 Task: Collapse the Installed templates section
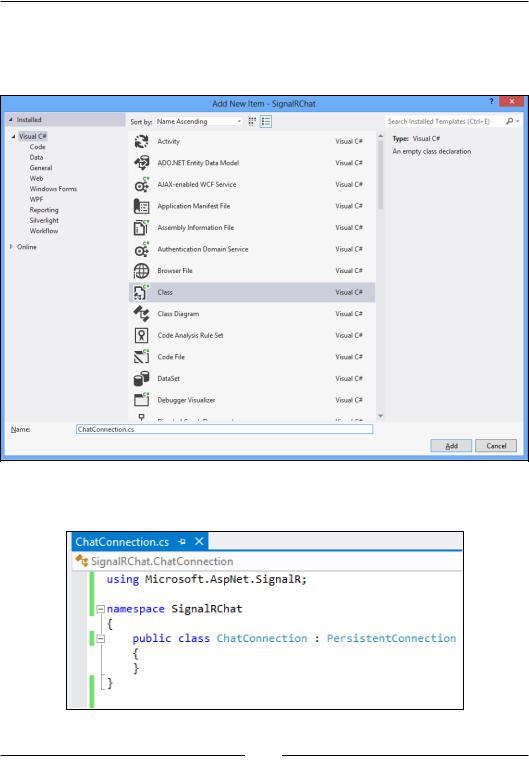coord(11,120)
